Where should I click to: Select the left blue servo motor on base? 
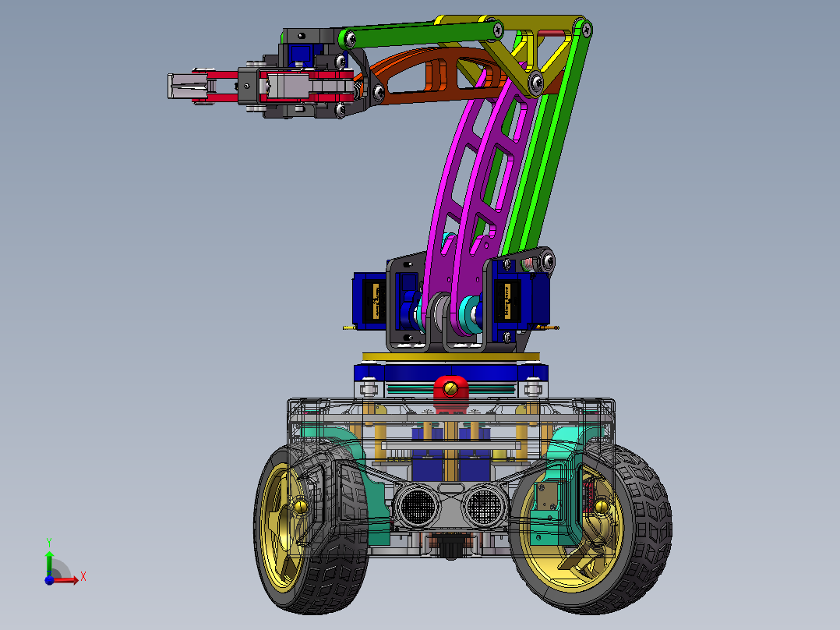[369, 301]
